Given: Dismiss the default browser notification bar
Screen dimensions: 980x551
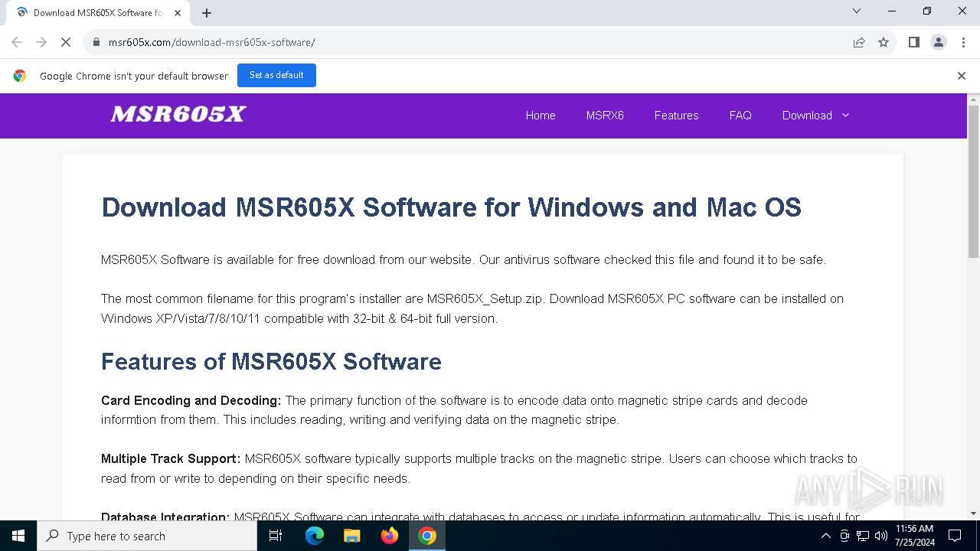Looking at the screenshot, I should (x=961, y=75).
